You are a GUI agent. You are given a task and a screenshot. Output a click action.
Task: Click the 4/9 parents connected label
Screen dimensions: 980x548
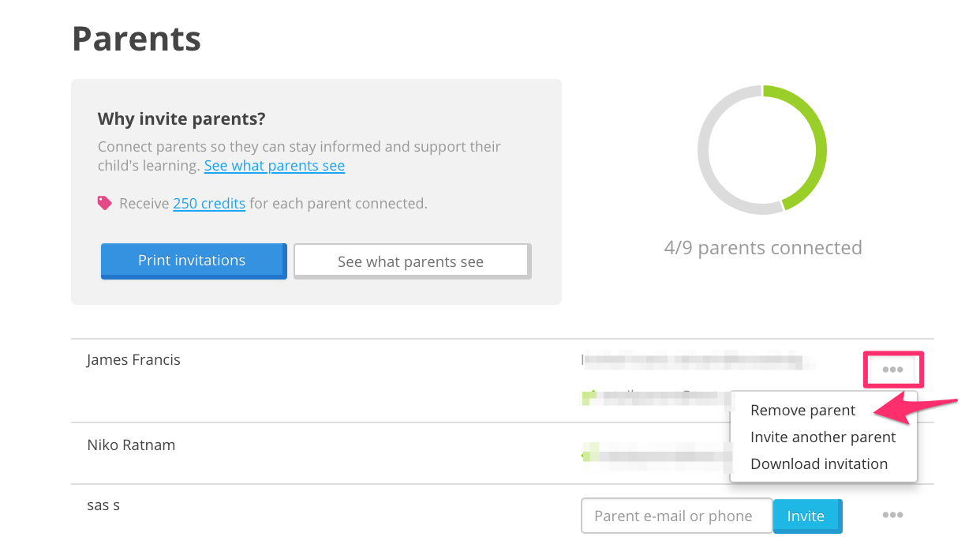click(763, 248)
